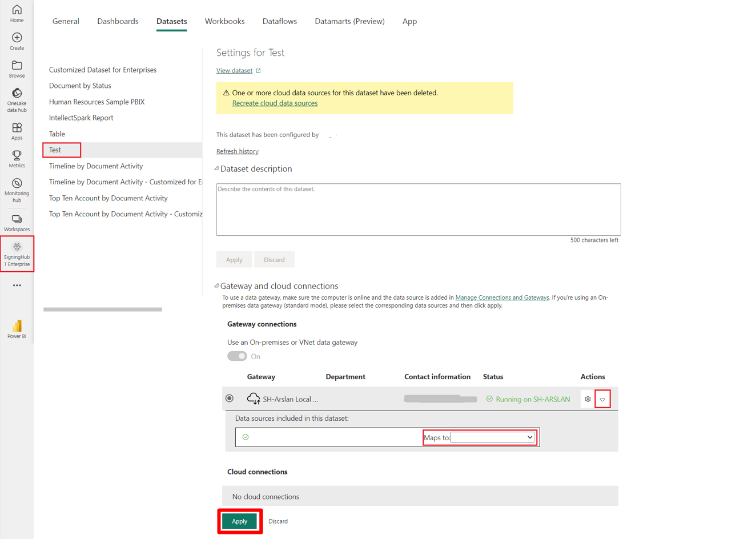Open the Home icon in sidebar
Viewport: 756px width, 539px height.
(x=17, y=10)
